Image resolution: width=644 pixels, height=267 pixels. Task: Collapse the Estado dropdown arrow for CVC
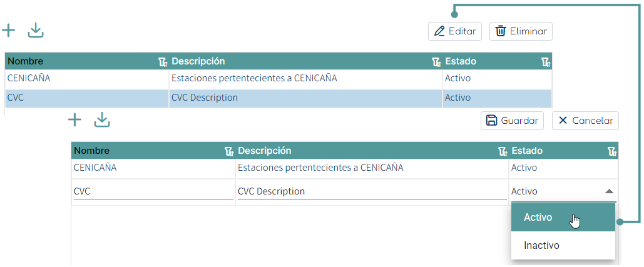(609, 191)
